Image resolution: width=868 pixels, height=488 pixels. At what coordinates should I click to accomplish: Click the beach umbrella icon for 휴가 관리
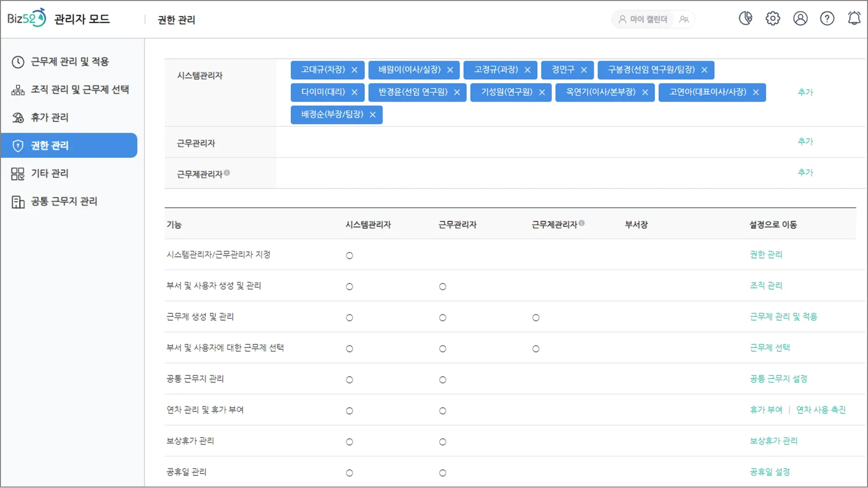pyautogui.click(x=18, y=118)
